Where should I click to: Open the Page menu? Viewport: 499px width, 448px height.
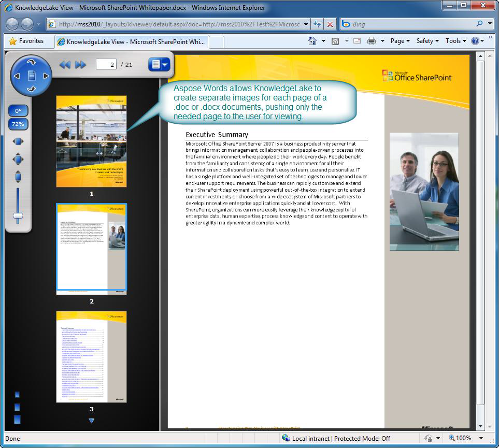(x=400, y=41)
